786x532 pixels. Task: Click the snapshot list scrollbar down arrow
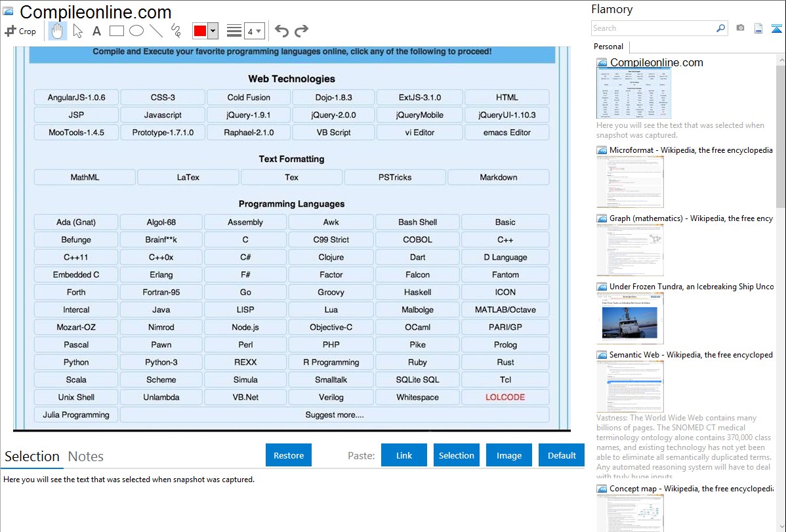(781, 527)
